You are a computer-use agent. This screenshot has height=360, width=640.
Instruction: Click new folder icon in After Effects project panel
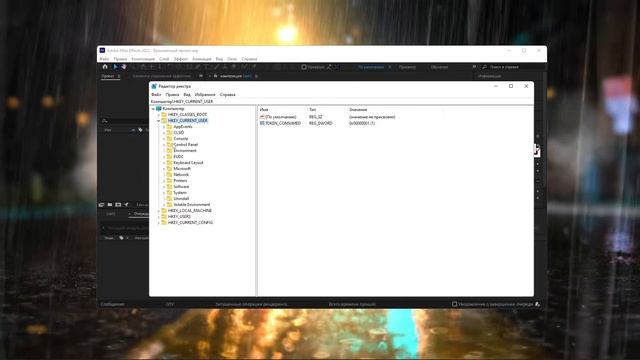click(110, 204)
